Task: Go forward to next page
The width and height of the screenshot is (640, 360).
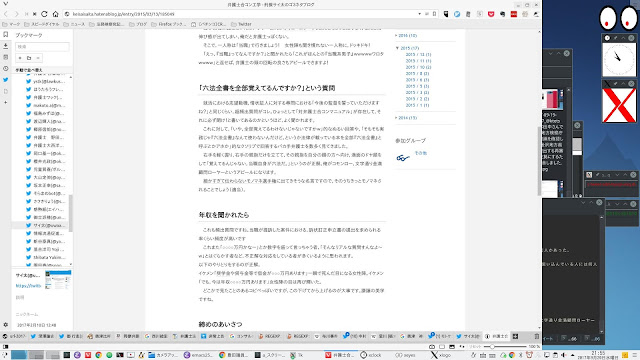Action: point(16,14)
